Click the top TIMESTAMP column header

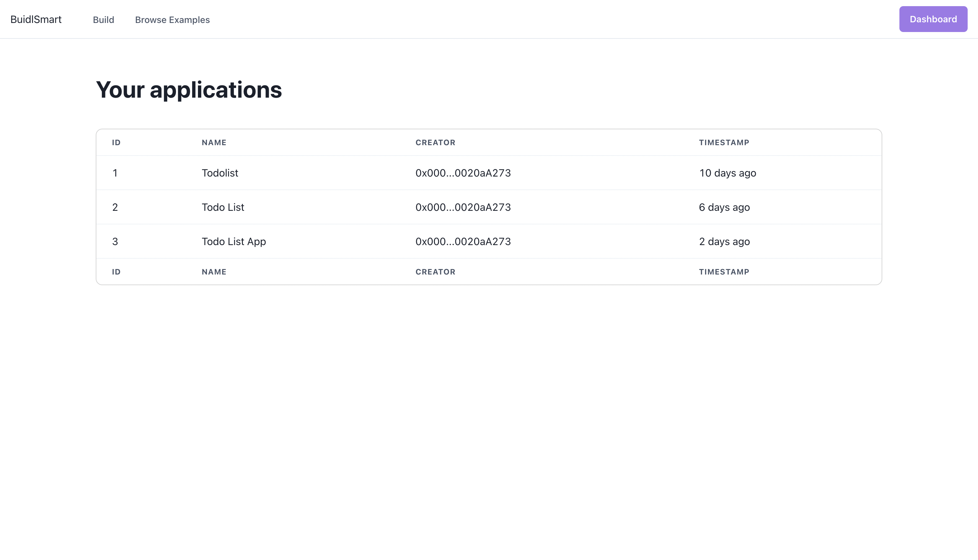click(724, 143)
